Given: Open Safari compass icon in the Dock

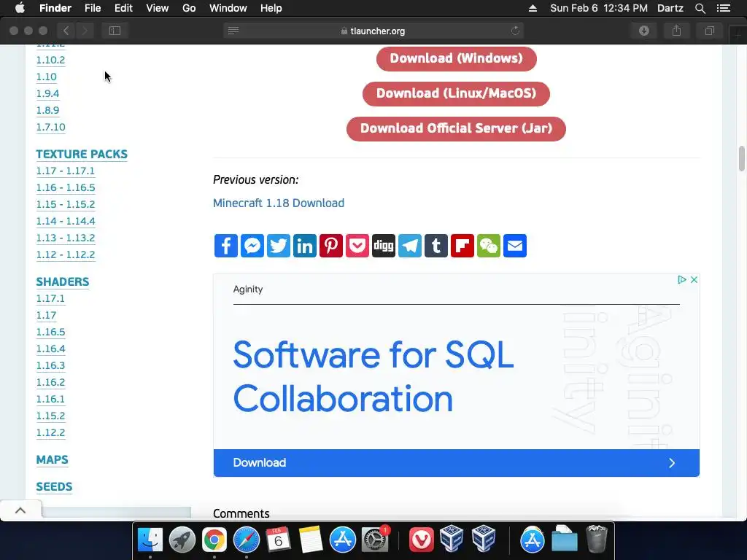Looking at the screenshot, I should (x=247, y=540).
